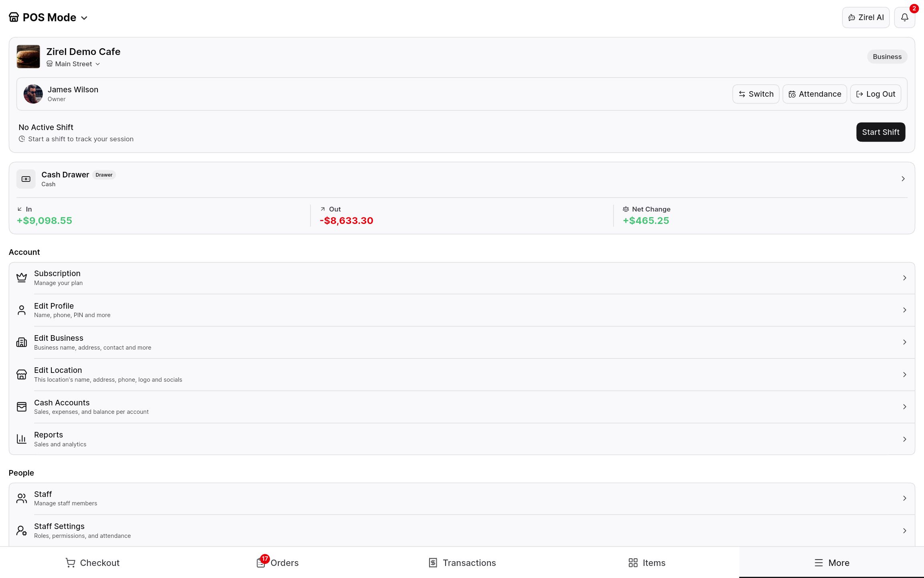
Task: Select the More tab
Action: click(831, 563)
